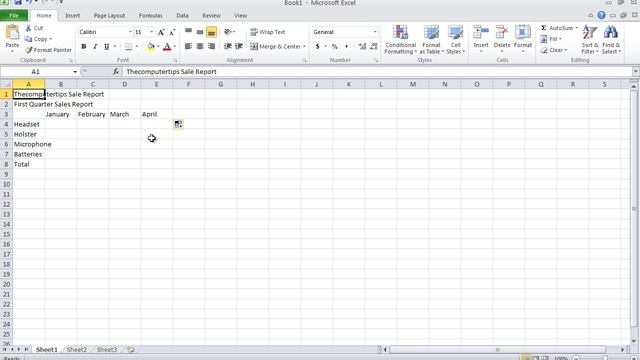Click the insert function fx button
Screen dimensions: 640x360
pyautogui.click(x=116, y=71)
